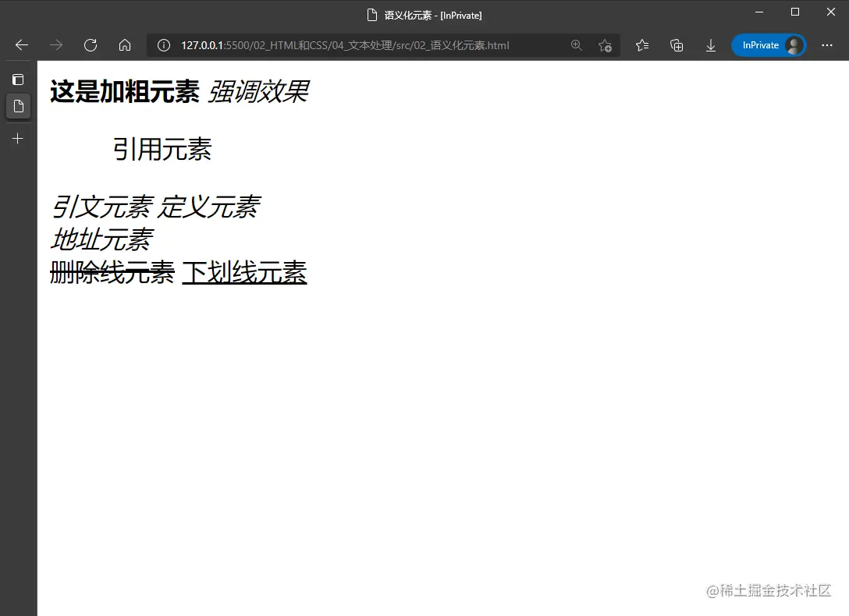Select the active 语义化元素 tab
This screenshot has width=849, height=616.
pyautogui.click(x=17, y=106)
